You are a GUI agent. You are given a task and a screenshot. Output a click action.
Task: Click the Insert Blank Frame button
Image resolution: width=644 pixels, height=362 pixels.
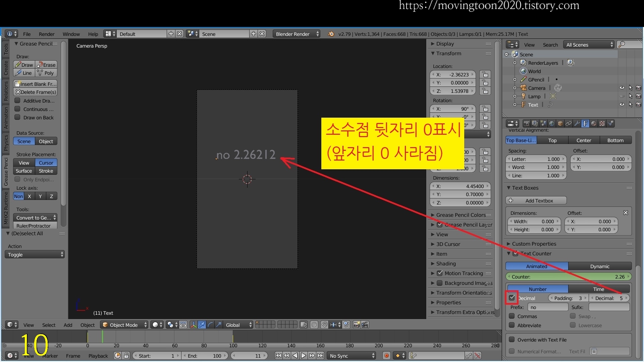[x=35, y=84]
